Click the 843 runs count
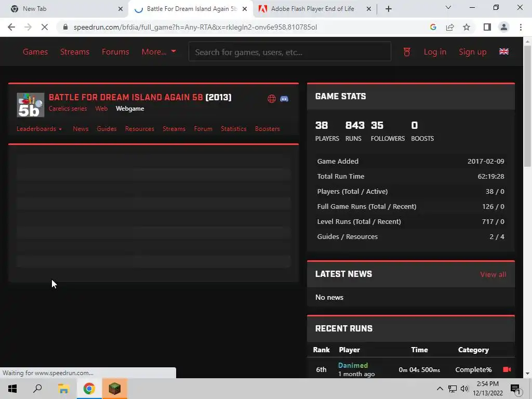Image resolution: width=532 pixels, height=399 pixels. [355, 125]
